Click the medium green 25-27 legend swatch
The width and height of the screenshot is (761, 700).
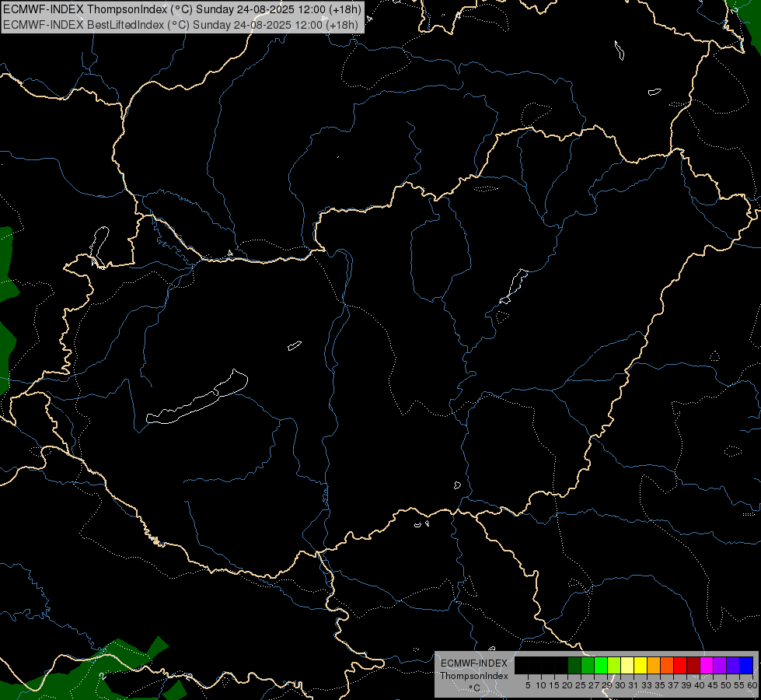[588, 665]
